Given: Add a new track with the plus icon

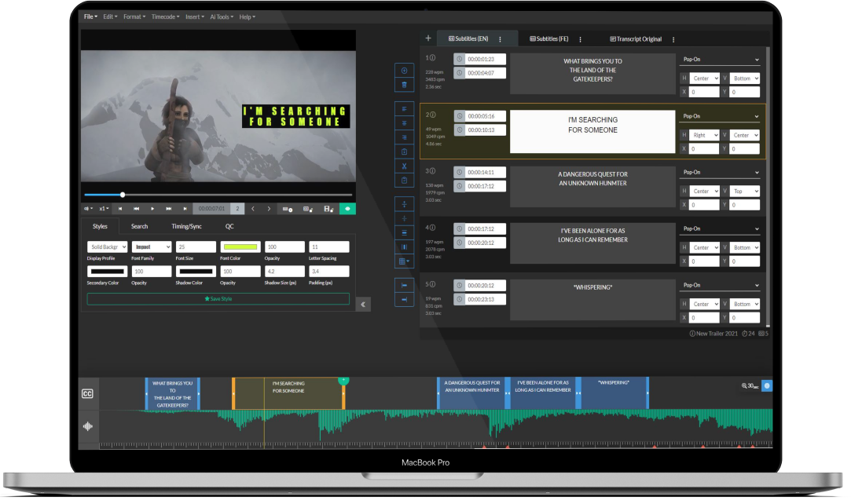Looking at the screenshot, I should click(427, 38).
